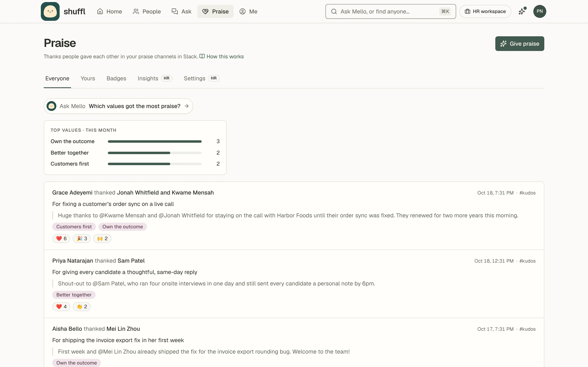The height and width of the screenshot is (367, 588).
Task: Click the Own the outcome progress bar
Action: coord(155,141)
